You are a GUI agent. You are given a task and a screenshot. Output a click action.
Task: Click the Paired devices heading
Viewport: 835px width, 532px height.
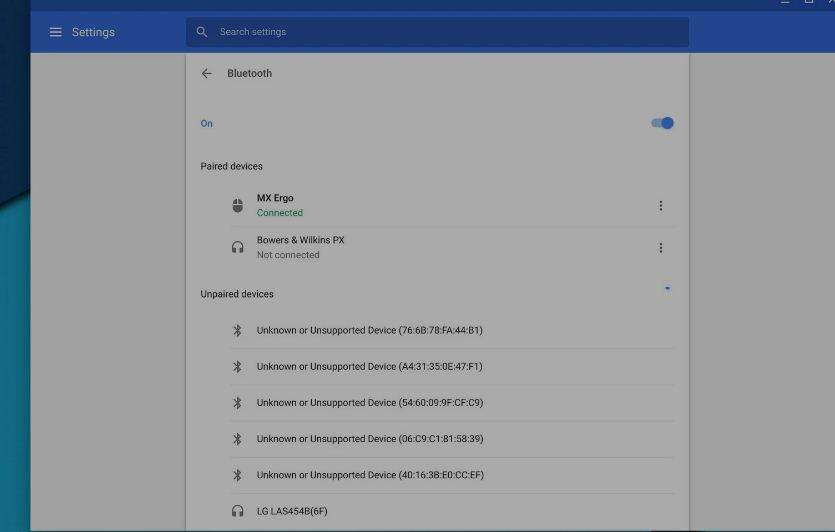click(x=232, y=166)
